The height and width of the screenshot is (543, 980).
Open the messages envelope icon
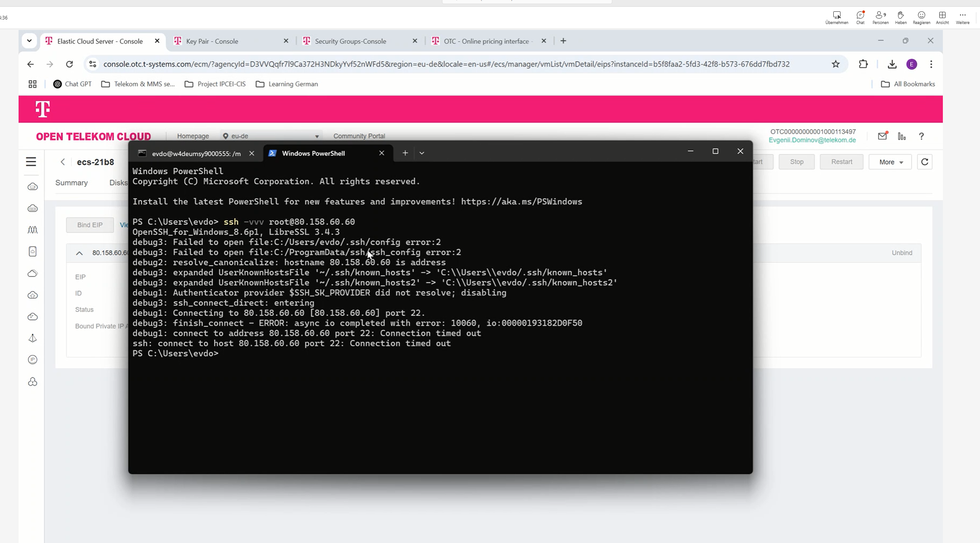point(882,136)
